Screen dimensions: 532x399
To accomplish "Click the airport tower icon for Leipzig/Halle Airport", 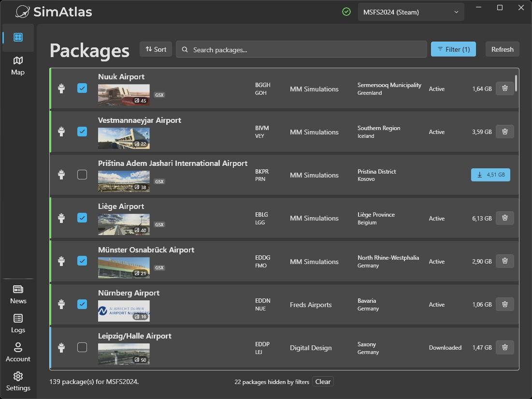I will pos(61,347).
